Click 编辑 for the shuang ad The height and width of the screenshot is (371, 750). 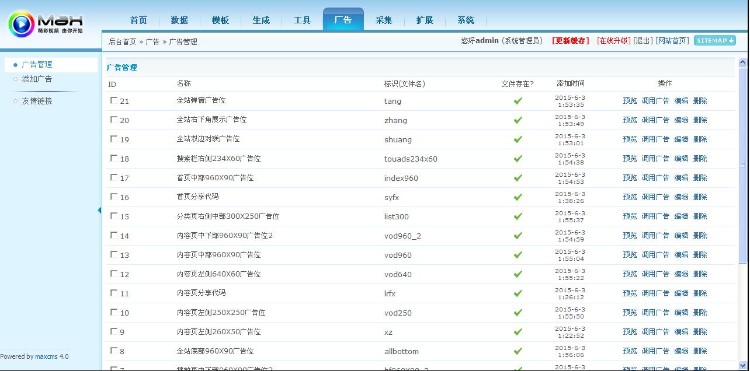point(681,139)
